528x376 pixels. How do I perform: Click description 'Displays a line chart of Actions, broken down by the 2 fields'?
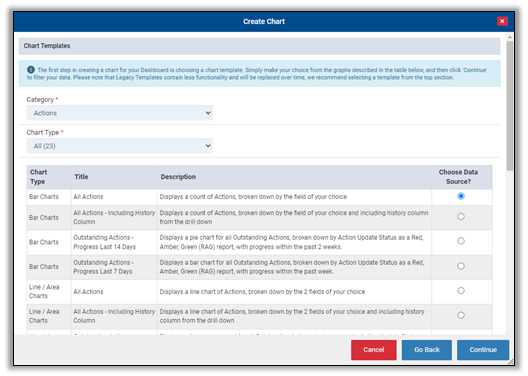262,292
